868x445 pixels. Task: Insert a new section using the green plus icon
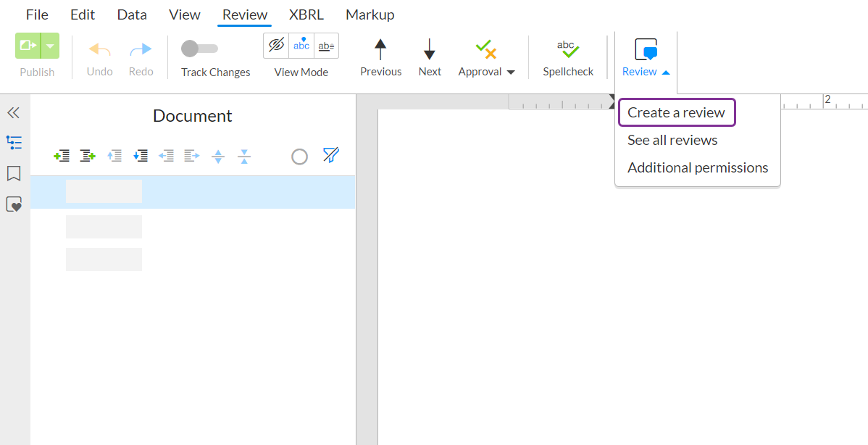click(62, 155)
